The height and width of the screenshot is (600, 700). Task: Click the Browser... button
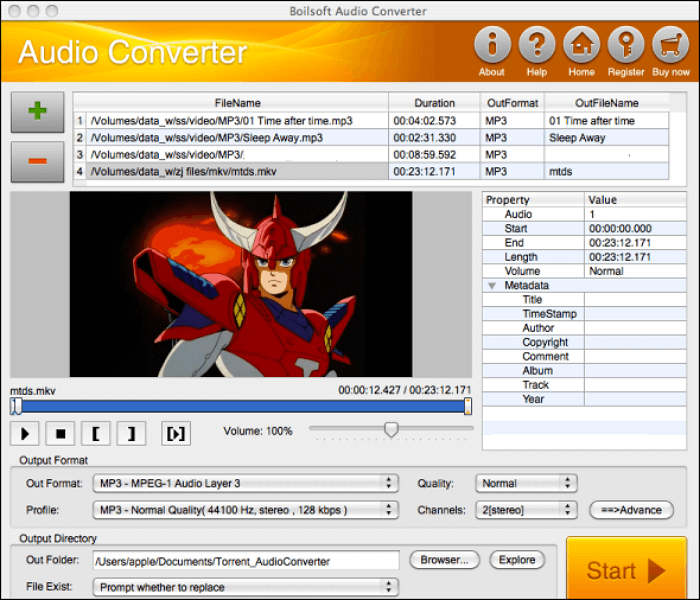click(x=444, y=560)
